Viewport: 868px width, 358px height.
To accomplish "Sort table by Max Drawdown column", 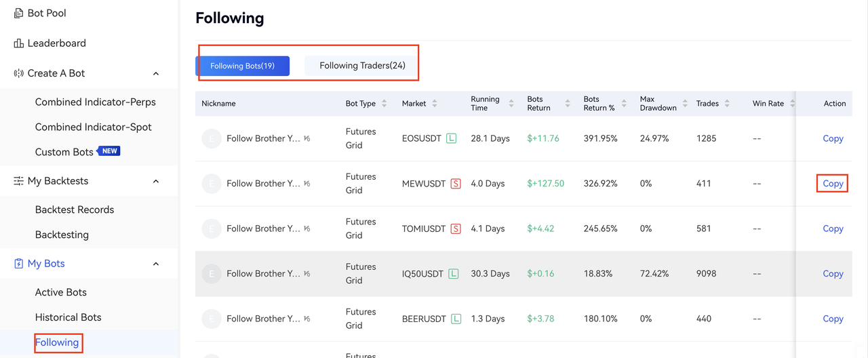I will (685, 104).
